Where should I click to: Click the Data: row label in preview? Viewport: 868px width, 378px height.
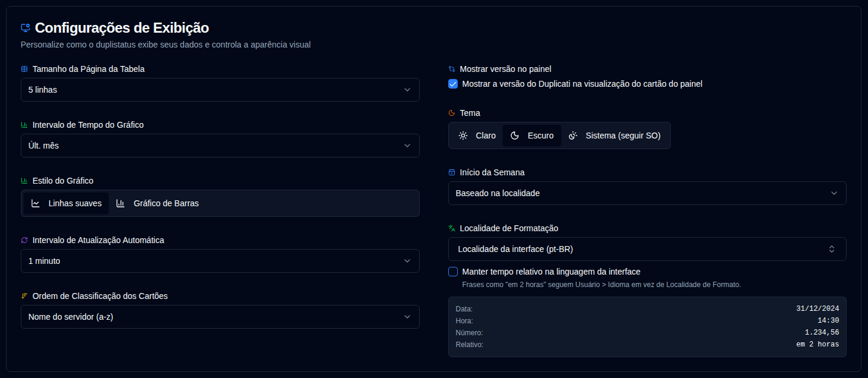point(464,309)
